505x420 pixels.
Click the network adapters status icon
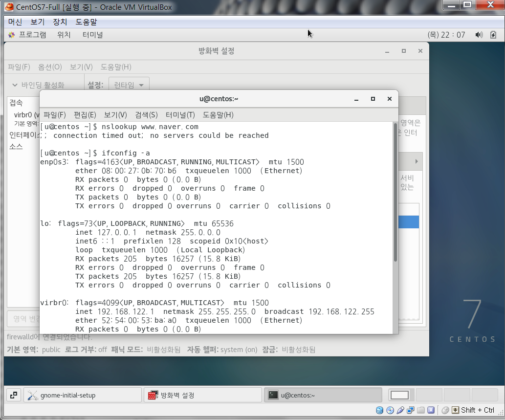(x=411, y=410)
